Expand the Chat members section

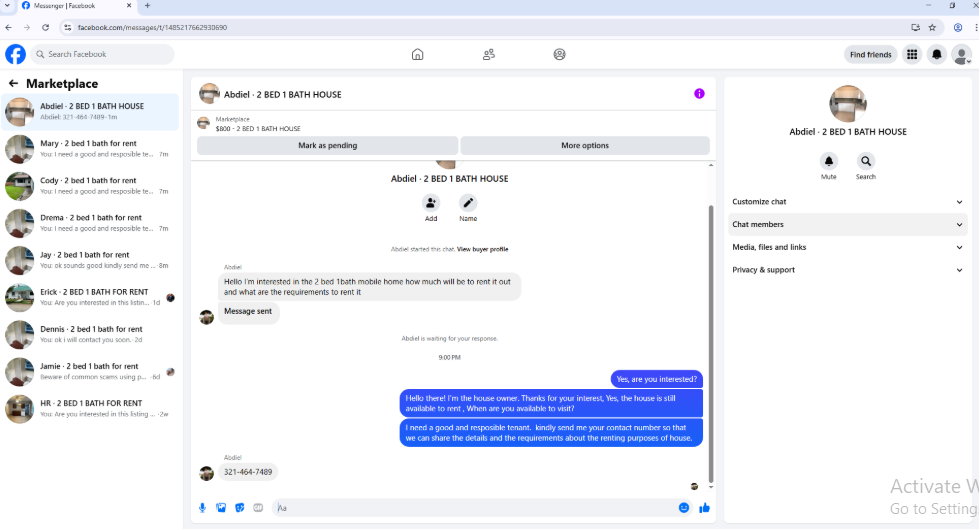(847, 224)
